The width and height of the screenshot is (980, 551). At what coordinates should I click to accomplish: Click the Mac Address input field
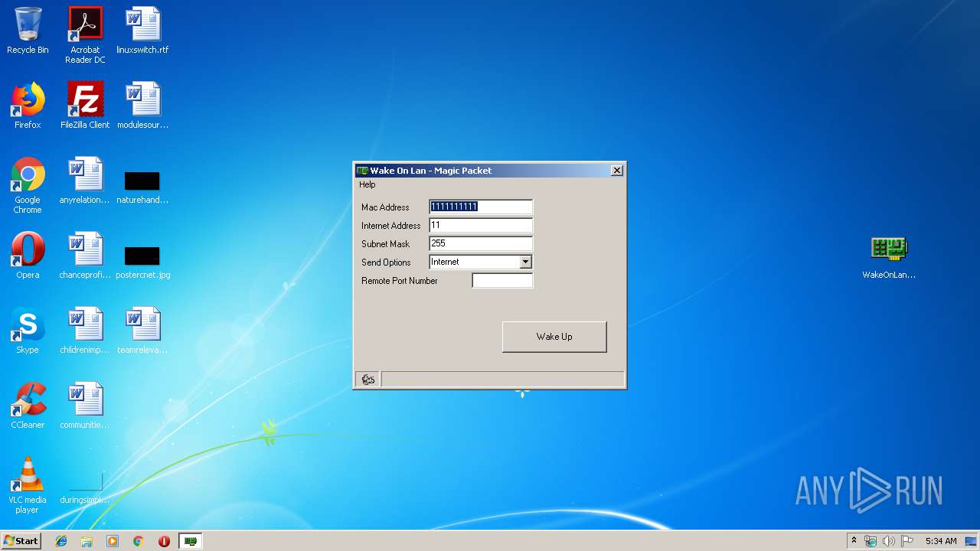coord(481,207)
